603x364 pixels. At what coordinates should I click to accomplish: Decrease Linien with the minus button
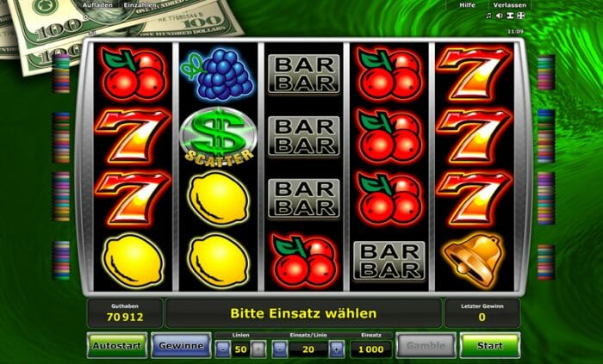tap(223, 349)
